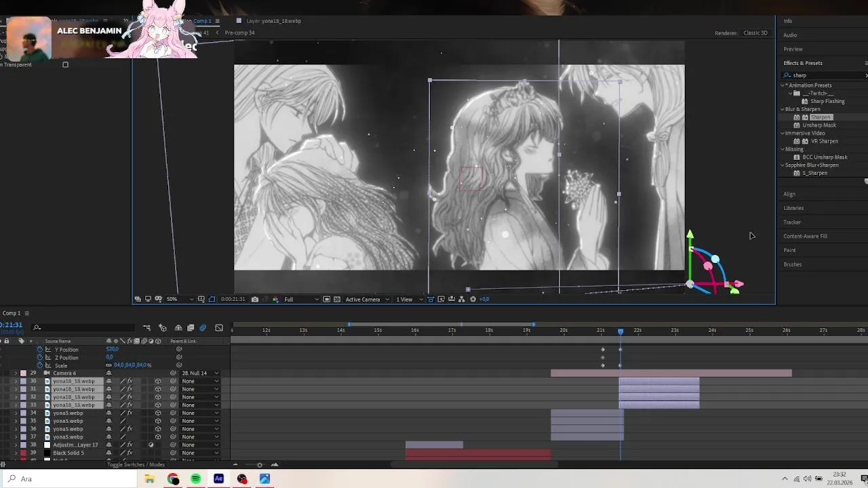Toggle 3D switch on layer 37 yona5.webp
The height and width of the screenshot is (488, 868).
pos(158,437)
